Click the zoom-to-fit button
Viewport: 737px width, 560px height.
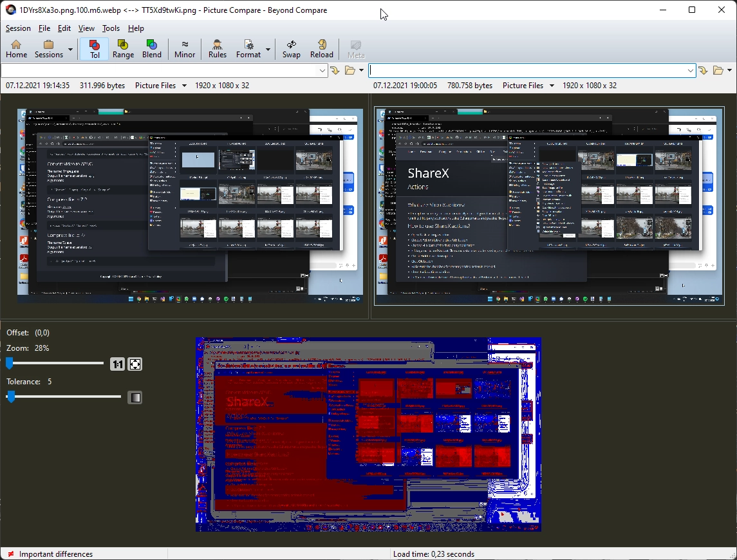[x=135, y=364]
